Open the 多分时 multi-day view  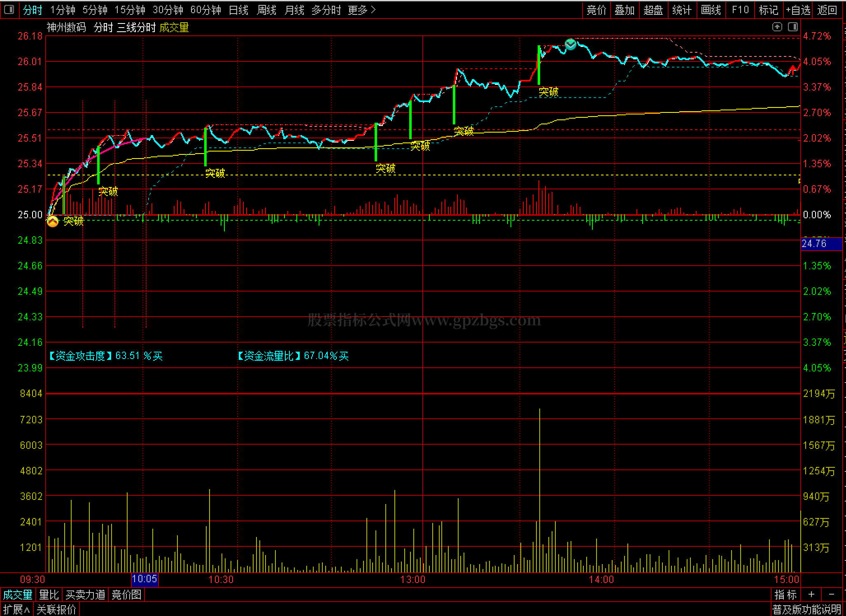coord(326,10)
